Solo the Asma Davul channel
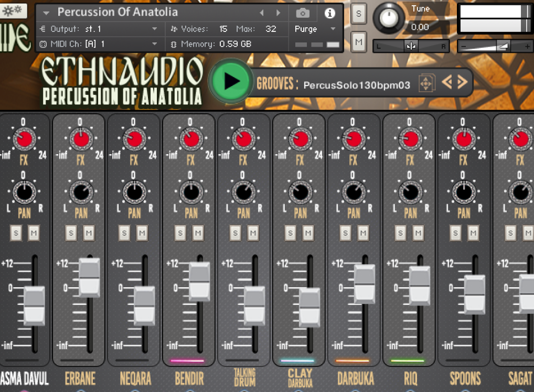534x392 pixels. coord(16,233)
